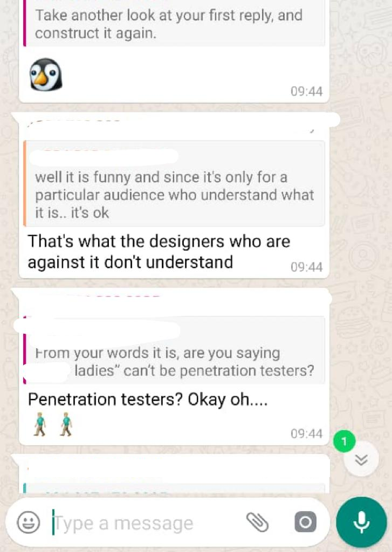The image size is (392, 552).
Task: Tap the orange quote bar beside 'well it is funny'
Action: (x=25, y=183)
